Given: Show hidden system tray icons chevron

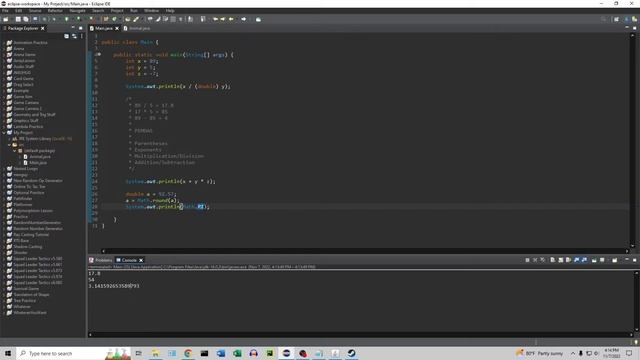Looking at the screenshot, I should [x=573, y=353].
